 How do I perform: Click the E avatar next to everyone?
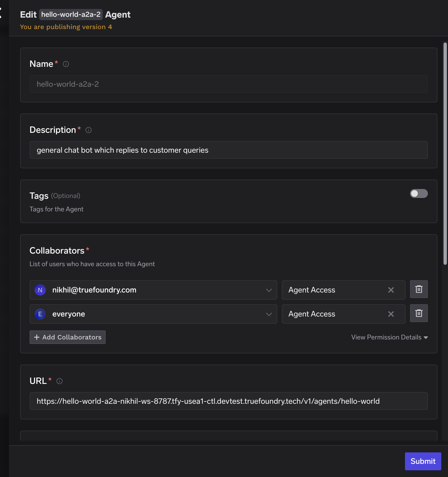(40, 314)
